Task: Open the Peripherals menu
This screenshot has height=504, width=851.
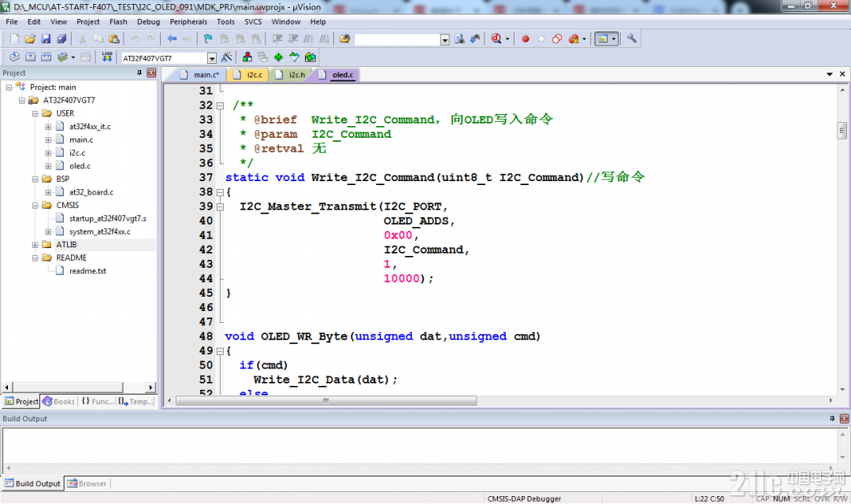Action: [188, 22]
